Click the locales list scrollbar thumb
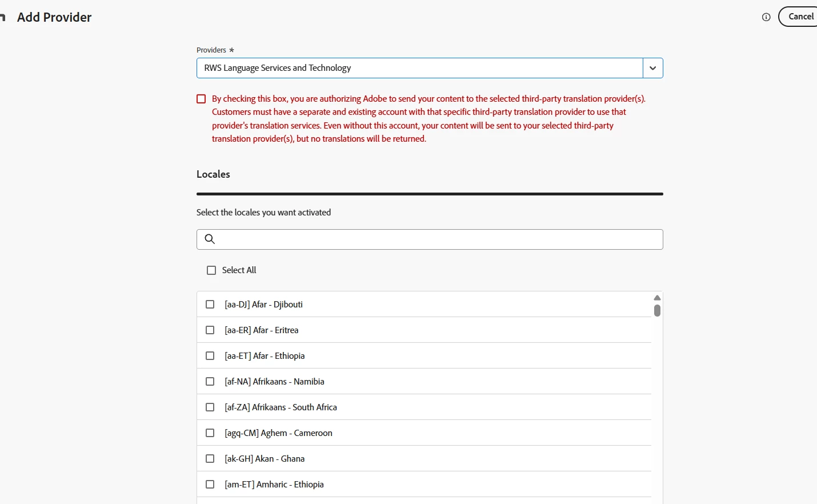Image resolution: width=817 pixels, height=504 pixels. click(657, 310)
